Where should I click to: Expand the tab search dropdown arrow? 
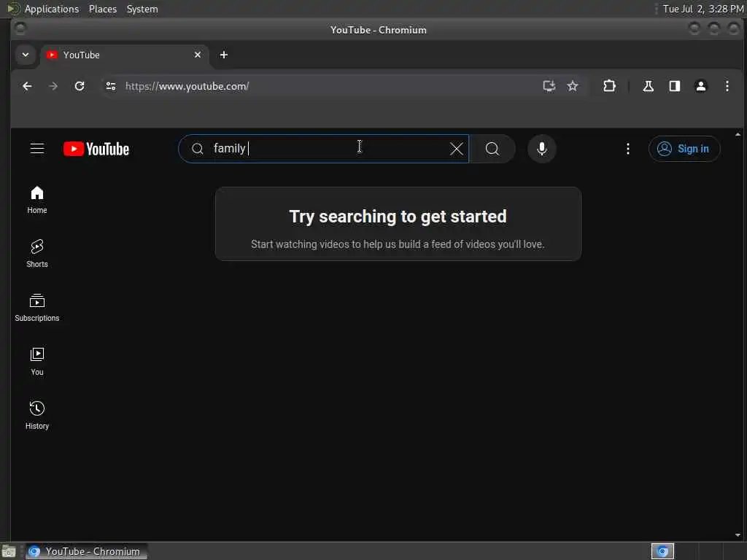coord(26,55)
